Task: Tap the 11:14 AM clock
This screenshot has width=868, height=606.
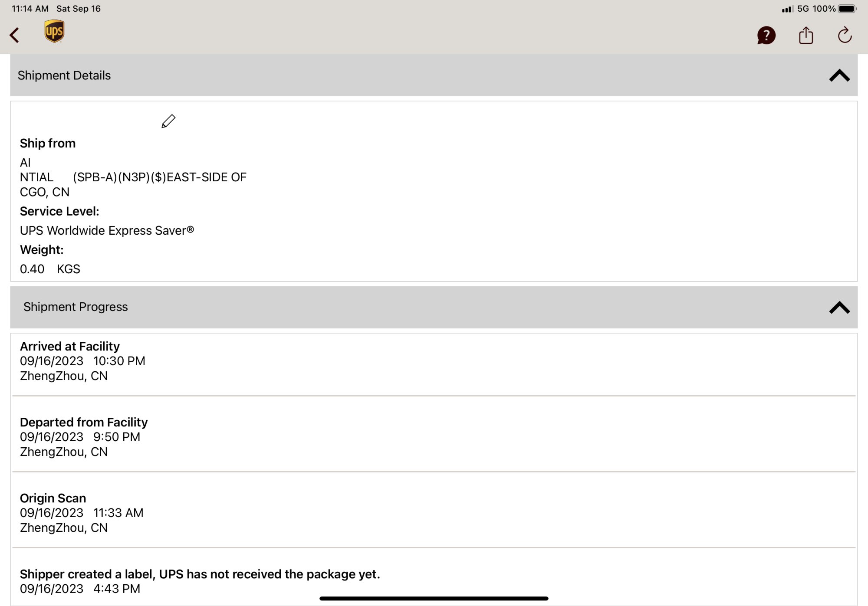Action: [x=30, y=9]
